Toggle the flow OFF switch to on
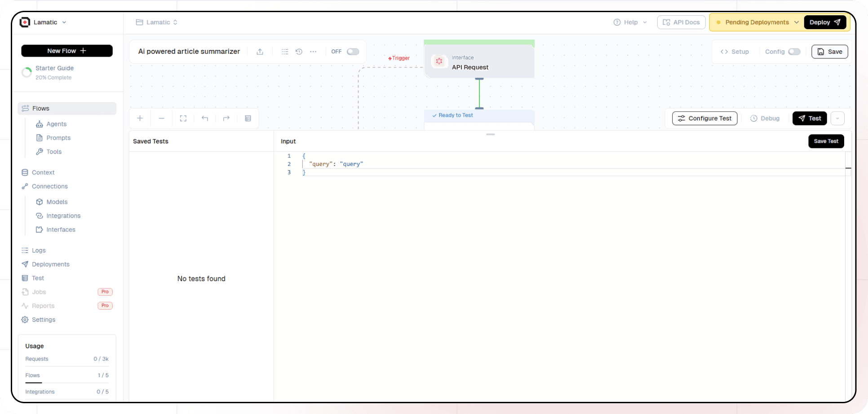 coord(353,52)
